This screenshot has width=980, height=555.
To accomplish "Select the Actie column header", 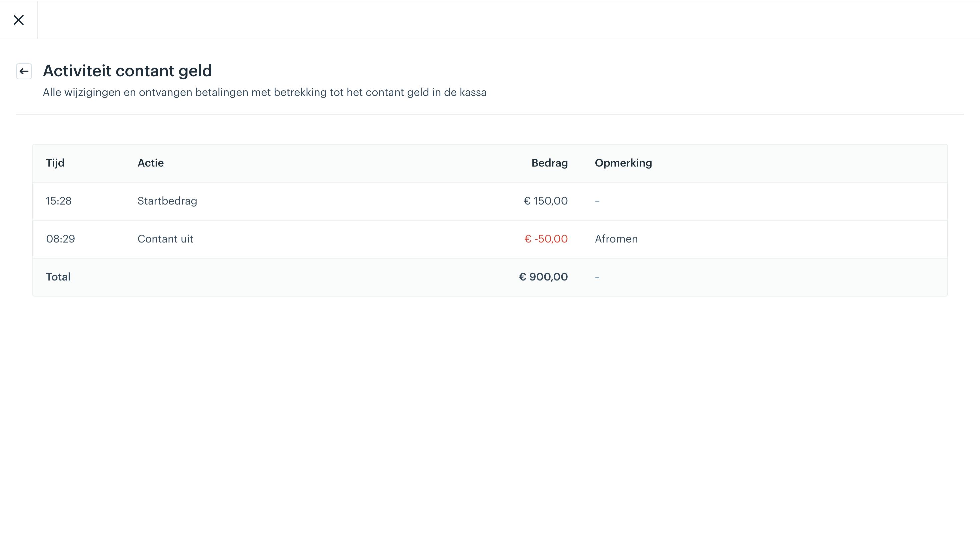I will 151,163.
